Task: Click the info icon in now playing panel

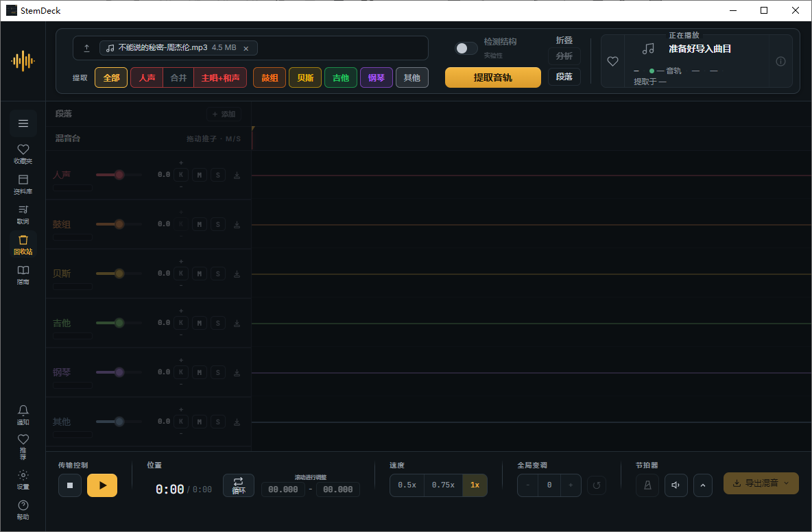Action: 781,62
